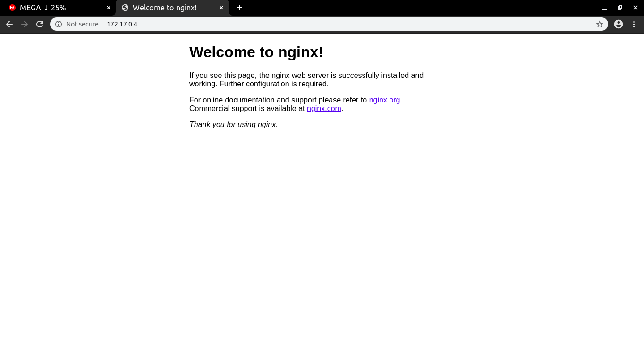Reload the nginx page
Image resolution: width=644 pixels, height=350 pixels.
40,24
